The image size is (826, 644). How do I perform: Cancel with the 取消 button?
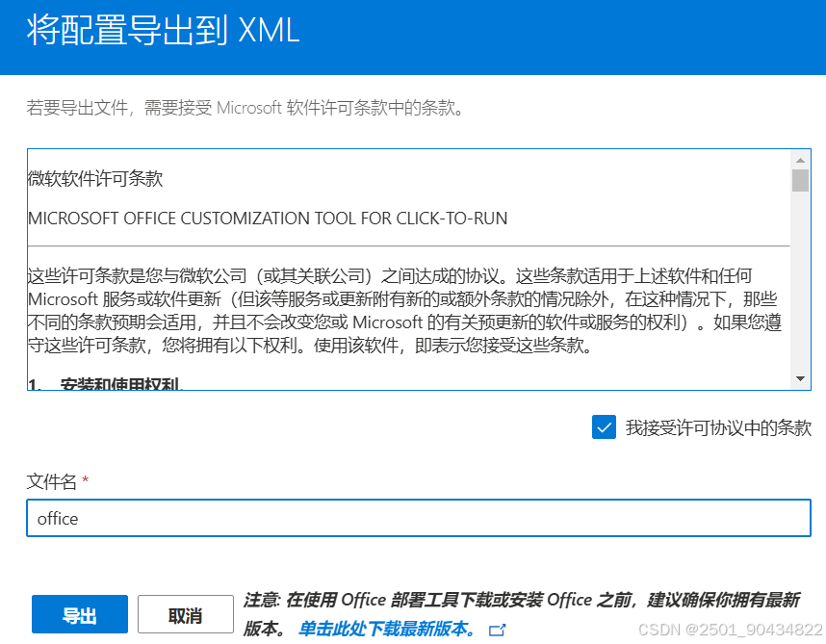pos(186,614)
